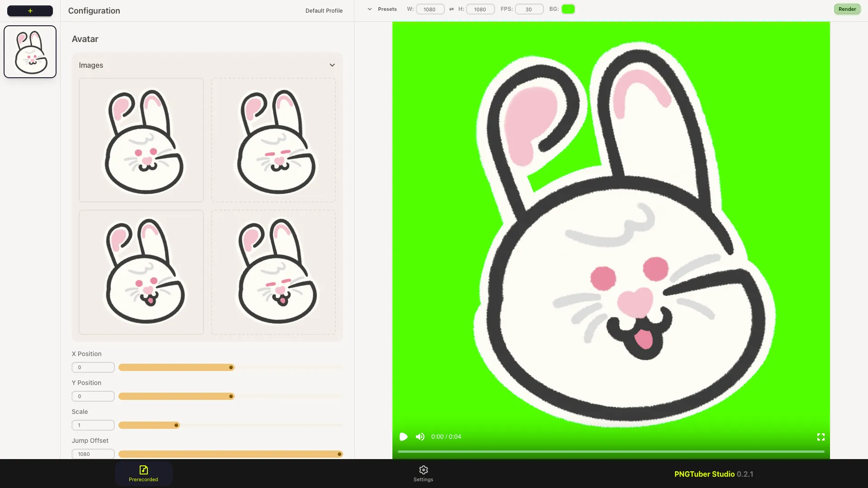Open the Default Profile selector
Viewport: 868px width, 488px height.
point(324,10)
